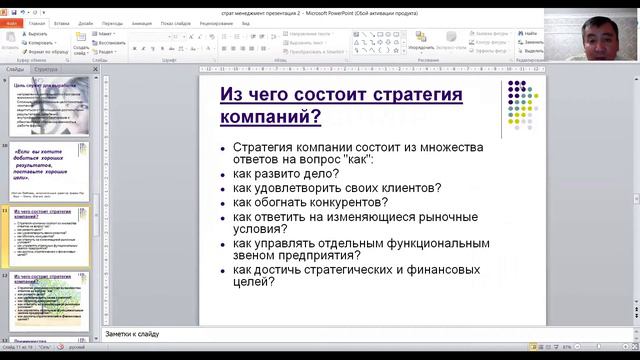Image resolution: width=640 pixels, height=360 pixels.
Task: Click the Копировать (Copy) button
Action: (39, 43)
